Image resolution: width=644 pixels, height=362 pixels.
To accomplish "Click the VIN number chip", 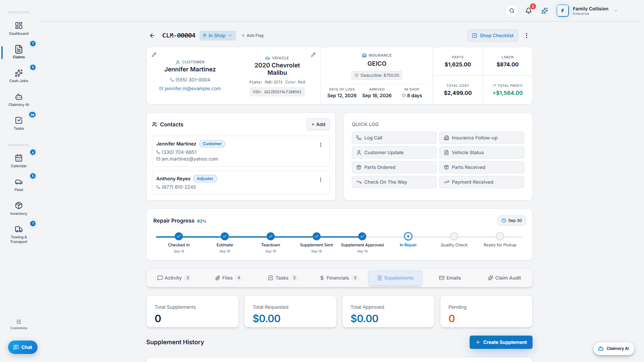I will pos(277,92).
